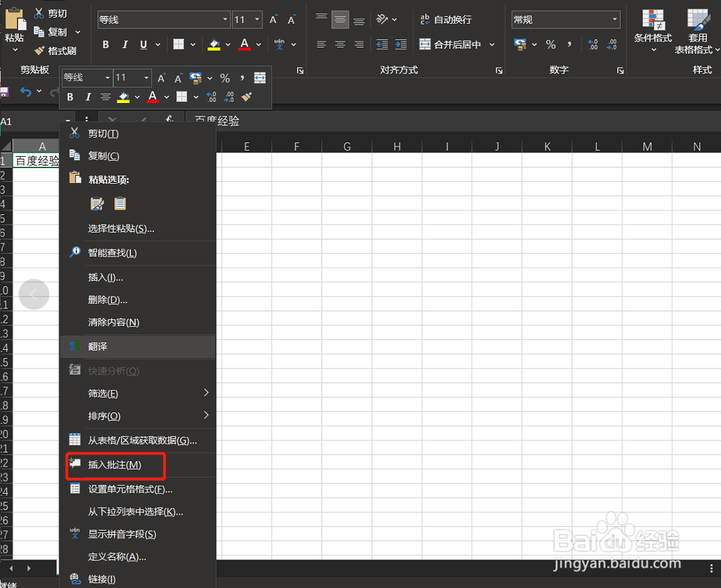Click ribbon Decrease Font Size icon
721x588 pixels.
pyautogui.click(x=292, y=20)
